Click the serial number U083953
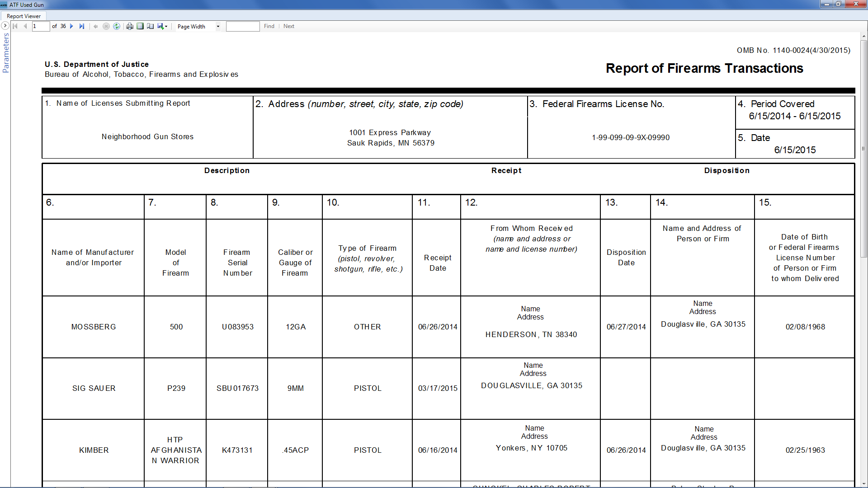 237,327
